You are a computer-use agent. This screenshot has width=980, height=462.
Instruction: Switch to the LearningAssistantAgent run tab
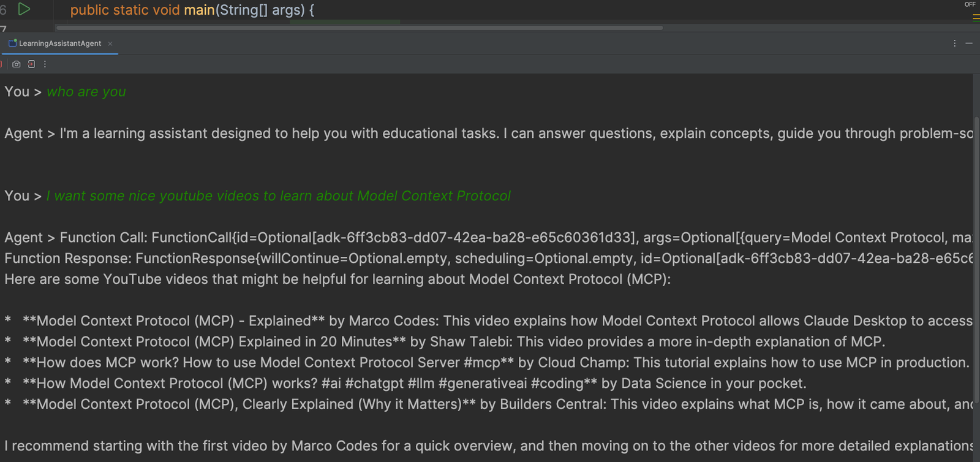tap(59, 44)
